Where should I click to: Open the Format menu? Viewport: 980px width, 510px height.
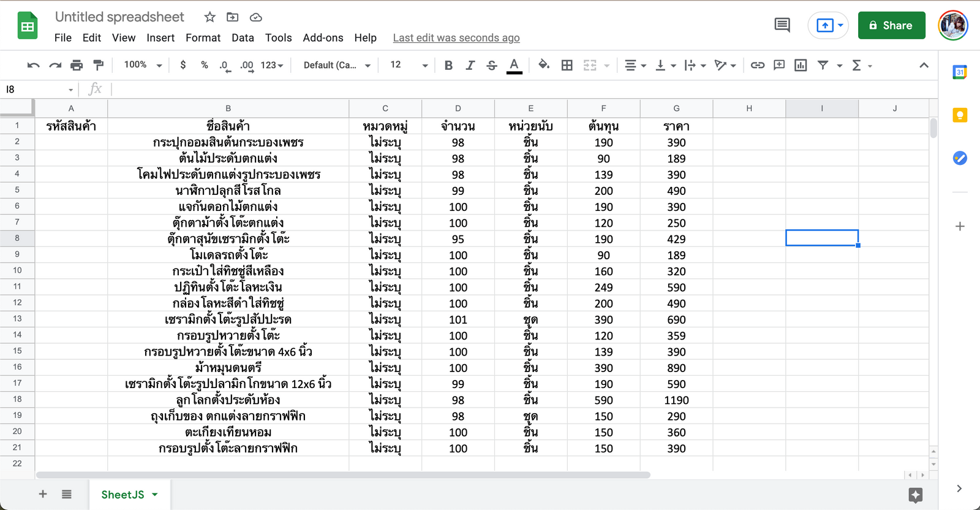(x=203, y=38)
